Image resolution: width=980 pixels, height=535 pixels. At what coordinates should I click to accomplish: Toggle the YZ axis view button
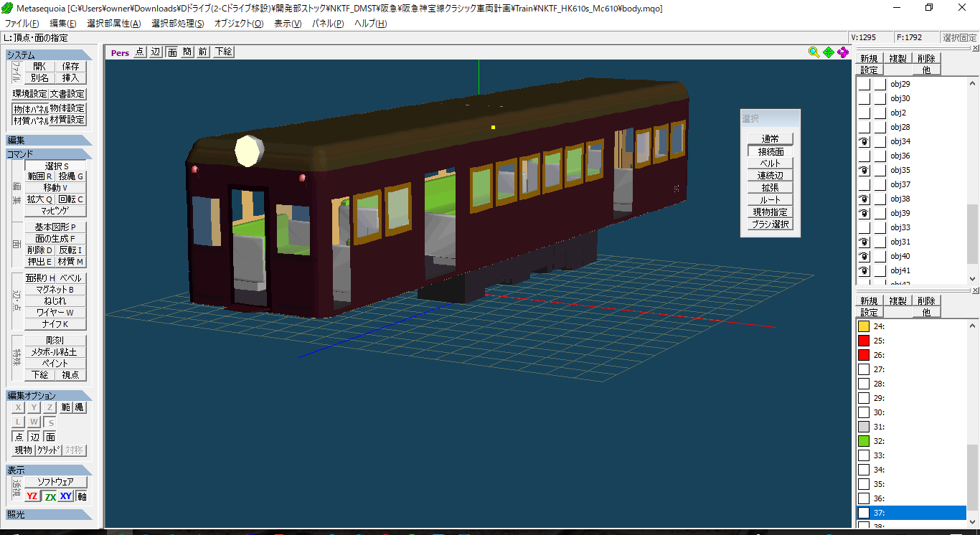[32, 496]
